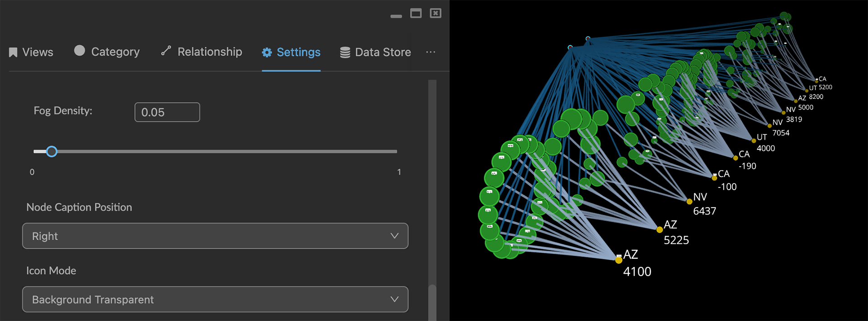Close the settings panel
Viewport: 868px width, 321px height.
coord(435,14)
